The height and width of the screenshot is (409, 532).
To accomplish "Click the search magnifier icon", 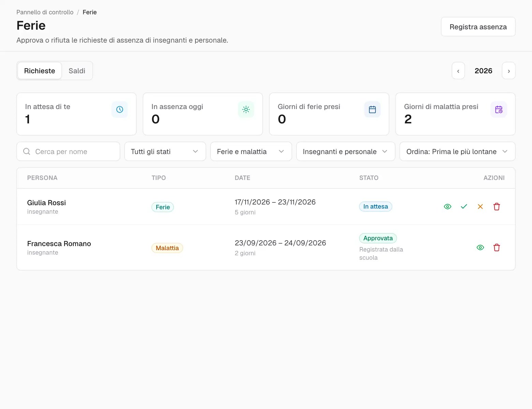I will (x=27, y=151).
